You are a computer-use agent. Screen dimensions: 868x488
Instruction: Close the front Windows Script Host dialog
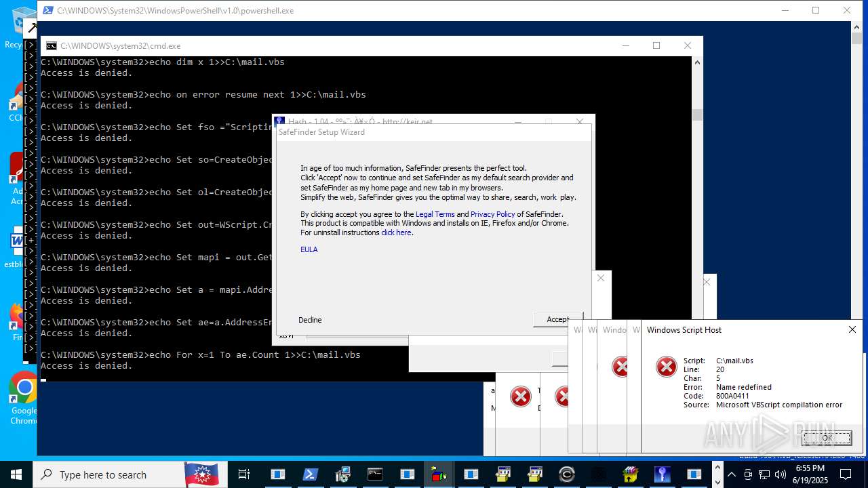coord(852,329)
